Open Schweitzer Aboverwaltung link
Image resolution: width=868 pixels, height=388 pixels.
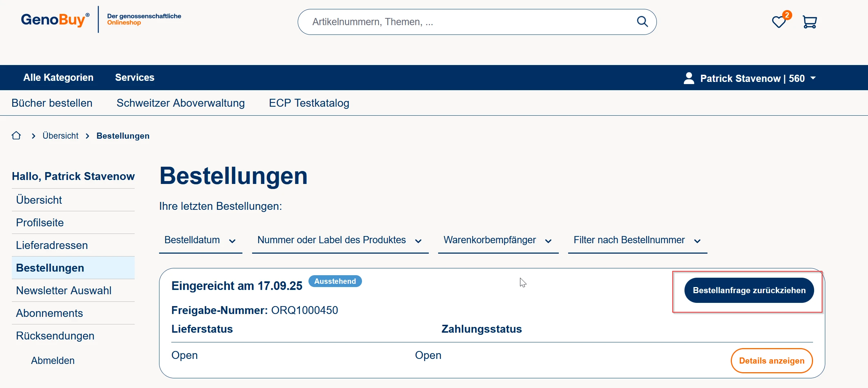tap(181, 103)
